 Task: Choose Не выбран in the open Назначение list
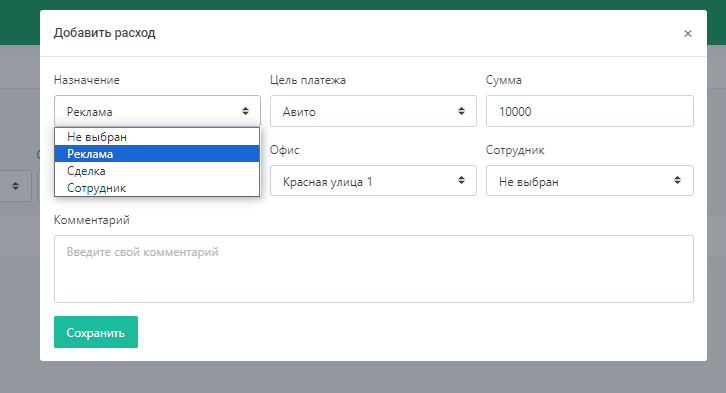(157, 137)
